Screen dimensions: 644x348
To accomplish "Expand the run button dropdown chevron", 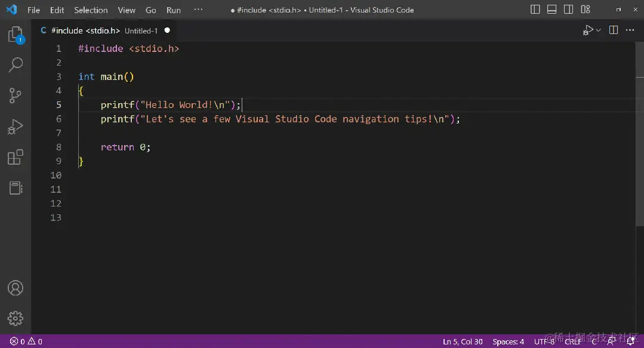I will tap(599, 30).
